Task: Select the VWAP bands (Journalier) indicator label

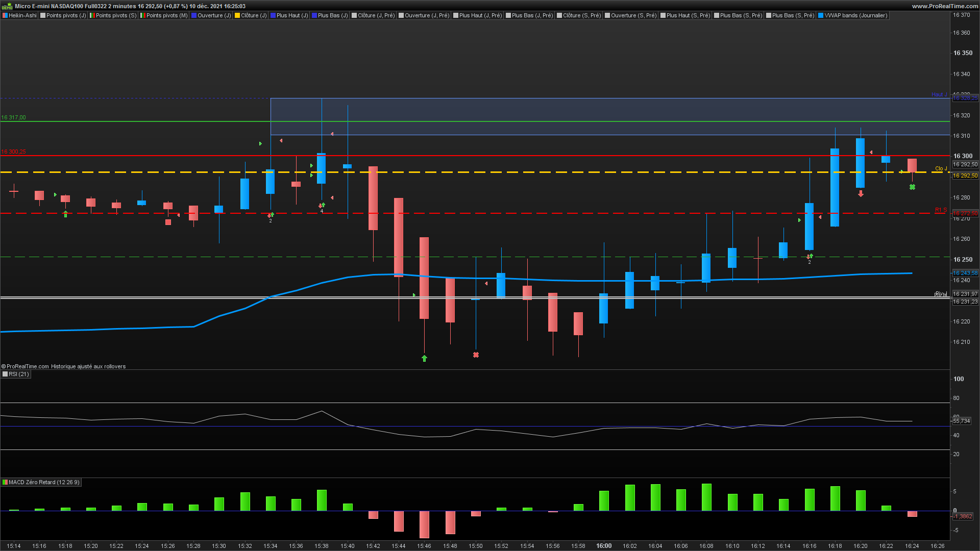Action: coord(855,15)
